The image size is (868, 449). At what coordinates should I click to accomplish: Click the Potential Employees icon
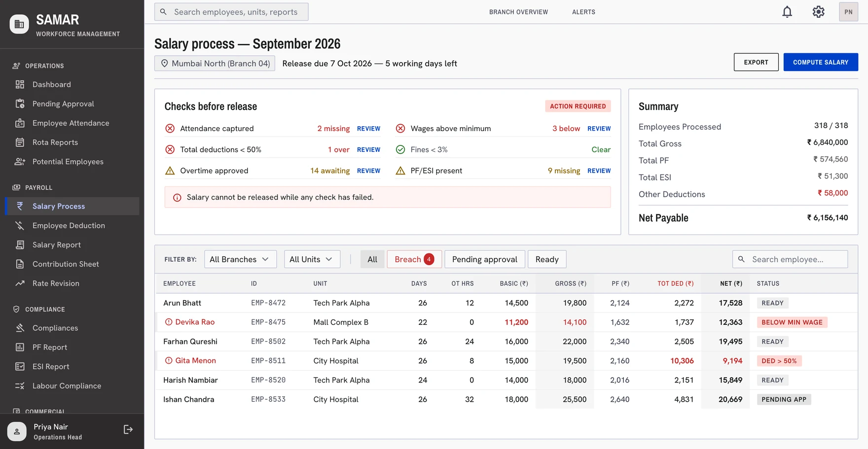[x=20, y=161]
